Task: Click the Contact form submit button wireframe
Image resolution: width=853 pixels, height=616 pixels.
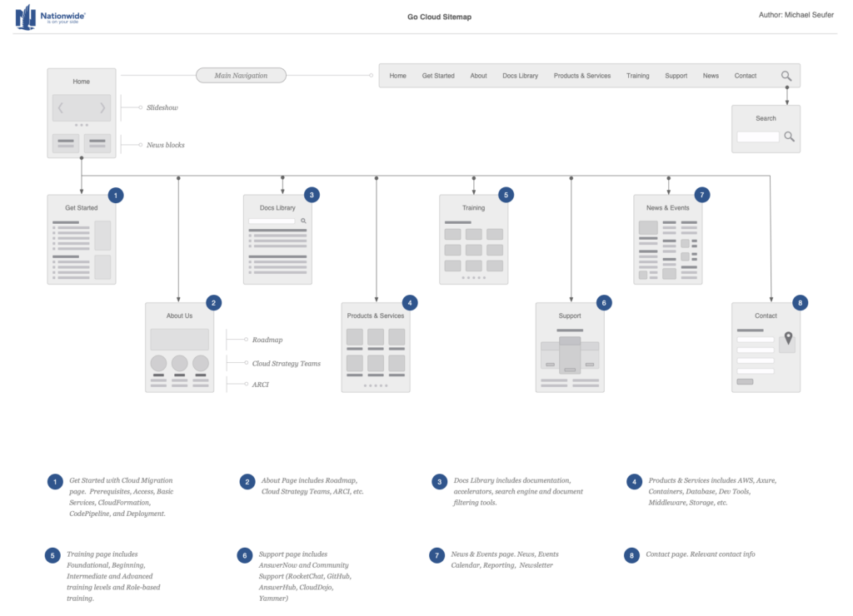Action: tap(745, 381)
